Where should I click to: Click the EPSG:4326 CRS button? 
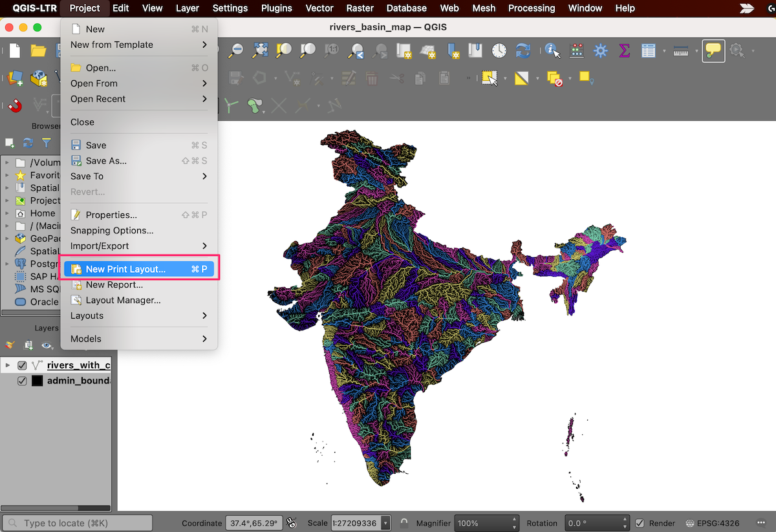[x=713, y=523]
